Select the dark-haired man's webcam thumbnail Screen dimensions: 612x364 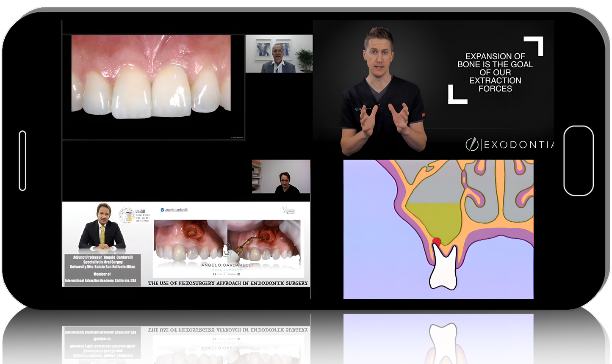[281, 176]
